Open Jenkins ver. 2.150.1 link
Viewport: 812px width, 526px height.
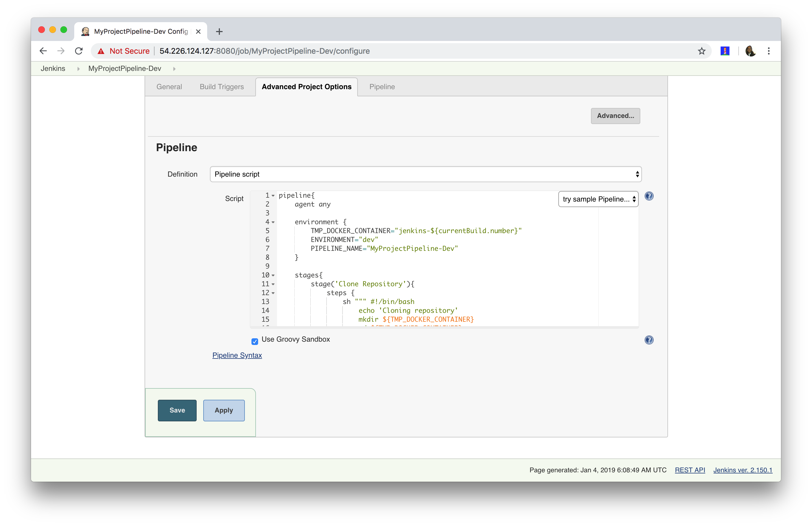click(x=743, y=470)
